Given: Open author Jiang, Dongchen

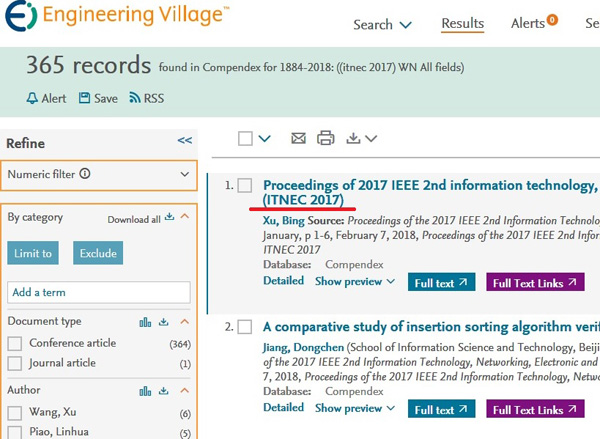Looking at the screenshot, I should pos(303,348).
